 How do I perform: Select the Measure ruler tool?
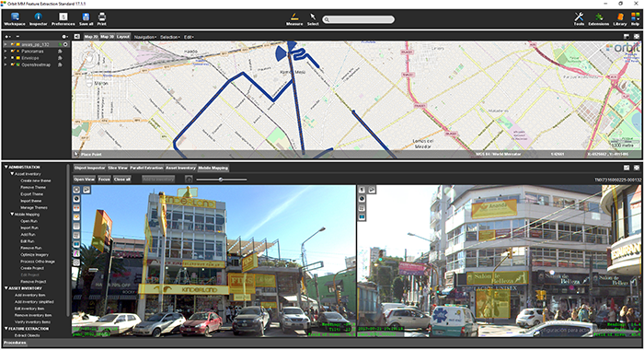click(294, 19)
